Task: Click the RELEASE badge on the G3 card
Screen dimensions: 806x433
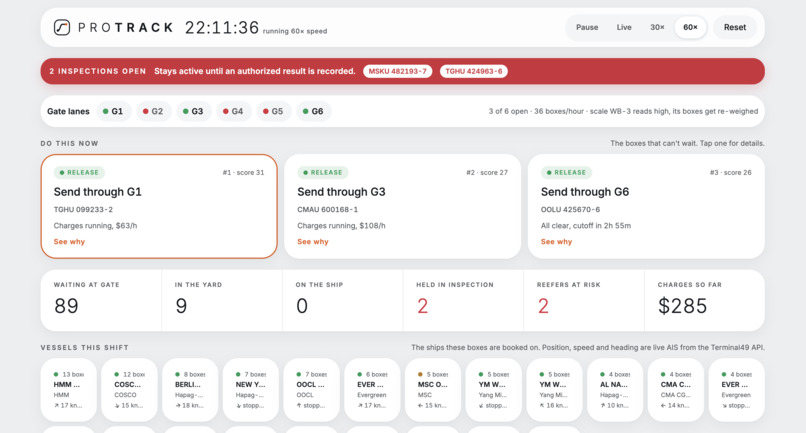Action: coord(323,172)
